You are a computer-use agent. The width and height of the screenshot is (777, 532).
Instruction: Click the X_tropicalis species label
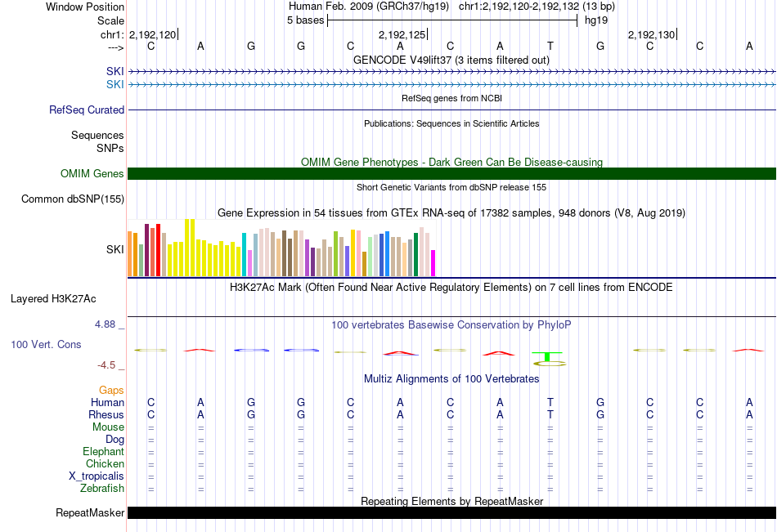point(97,476)
